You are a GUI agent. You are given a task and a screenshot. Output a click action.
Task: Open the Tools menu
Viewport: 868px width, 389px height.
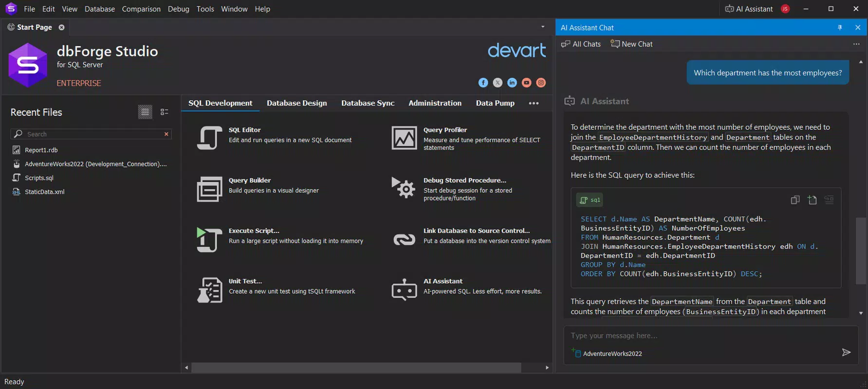205,9
